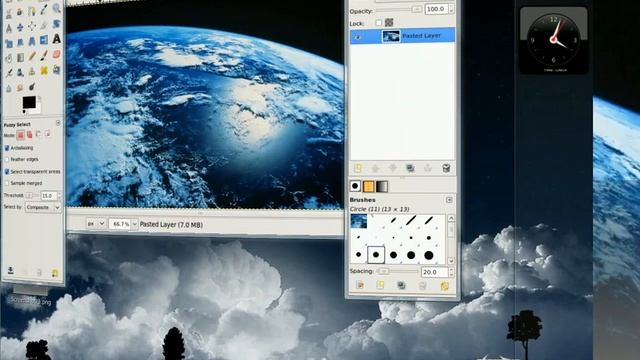Switch to the Brushes tab
640x360 pixels.
[355, 186]
